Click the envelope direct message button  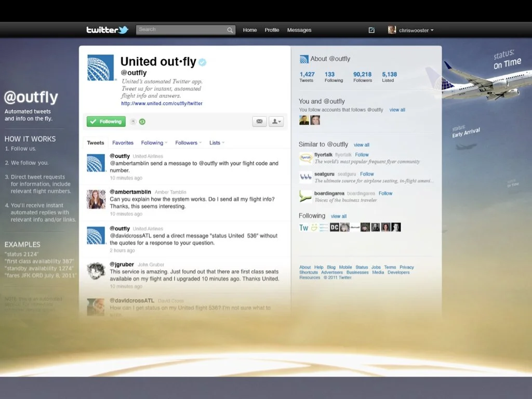coord(259,122)
